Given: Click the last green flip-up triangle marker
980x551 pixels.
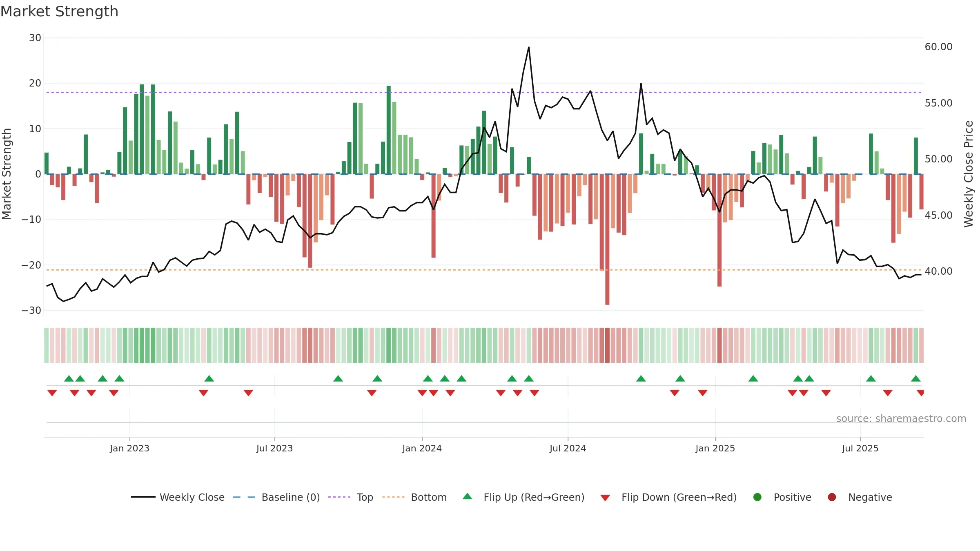Looking at the screenshot, I should click(916, 379).
